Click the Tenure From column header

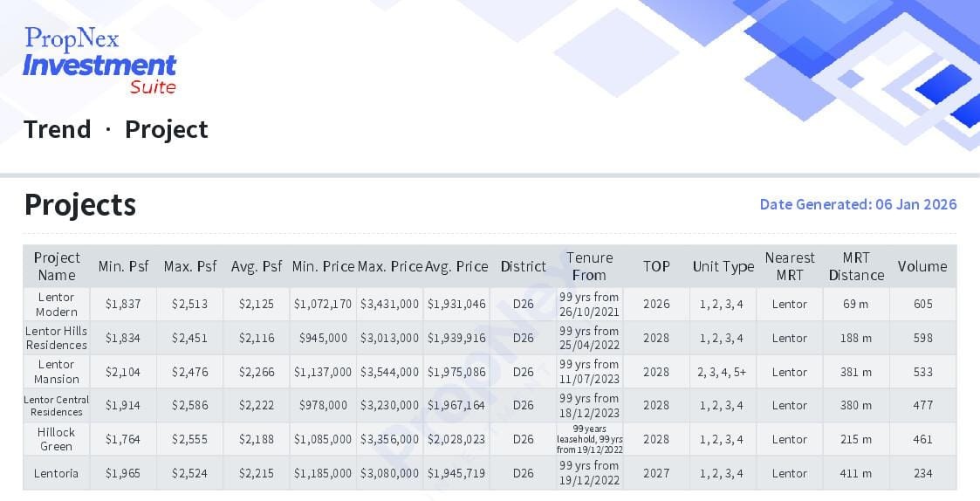(589, 266)
